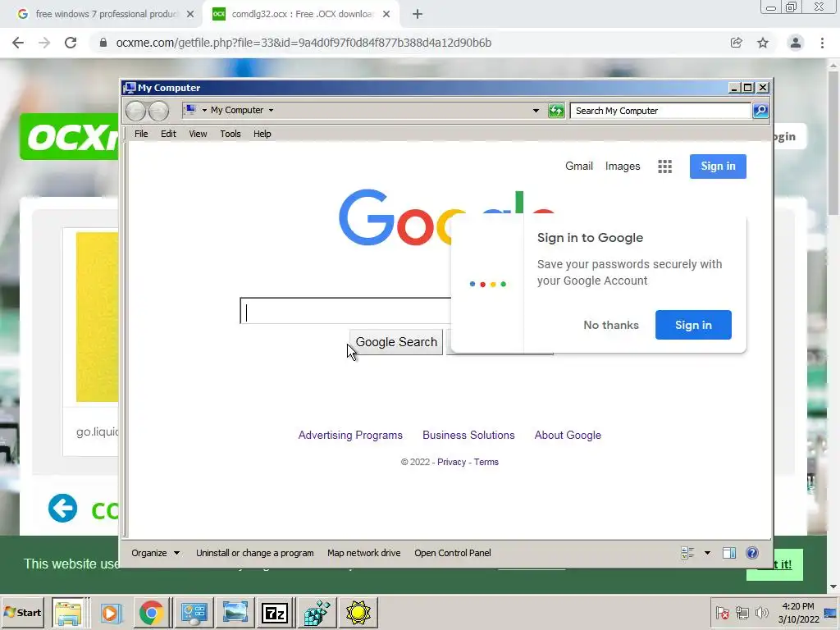Screen dimensions: 840x630
Task: Click the blue cubes taskbar icon
Action: point(317,612)
